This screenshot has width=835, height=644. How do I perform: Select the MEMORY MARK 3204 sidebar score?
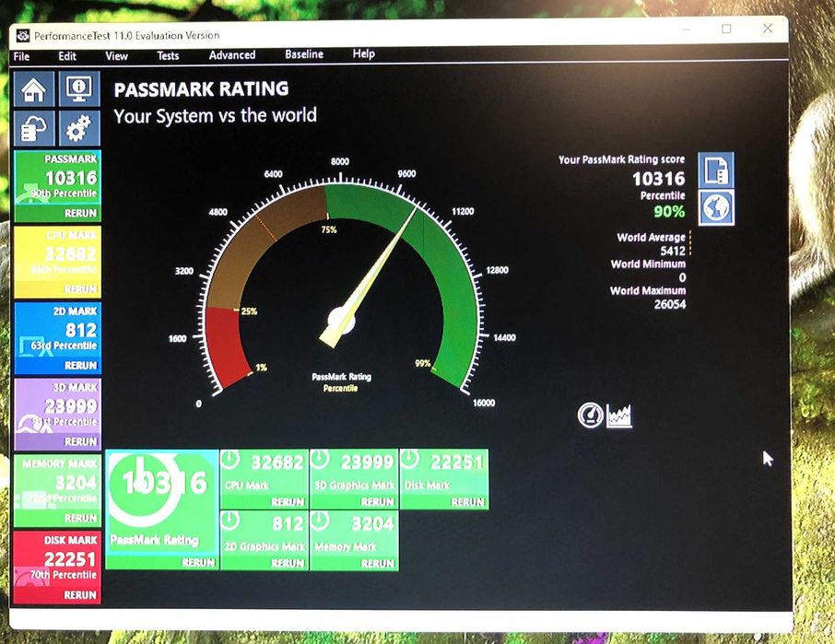[x=76, y=483]
